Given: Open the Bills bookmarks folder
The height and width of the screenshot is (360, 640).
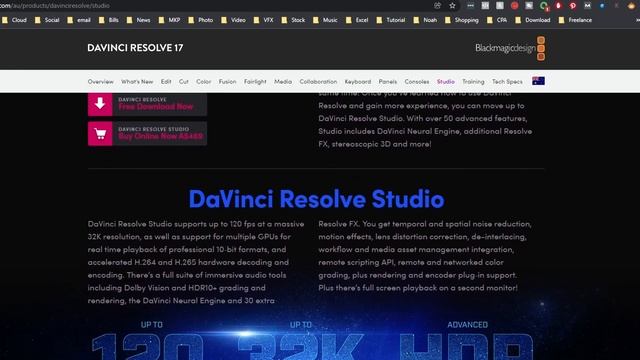Looking at the screenshot, I should pyautogui.click(x=109, y=20).
